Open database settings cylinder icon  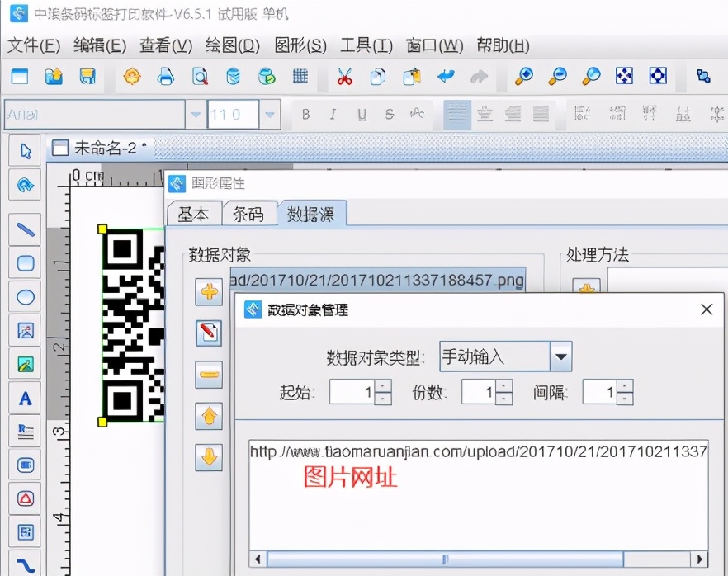233,76
